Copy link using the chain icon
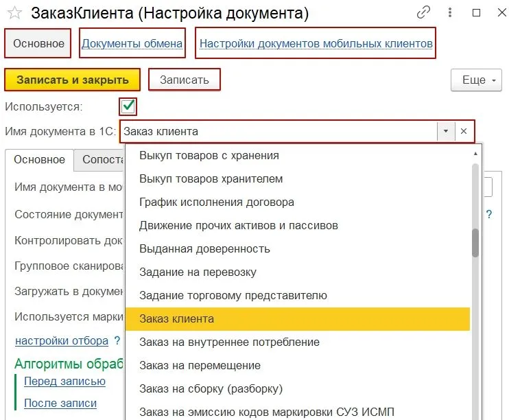This screenshot has height=420, width=509. tap(425, 12)
